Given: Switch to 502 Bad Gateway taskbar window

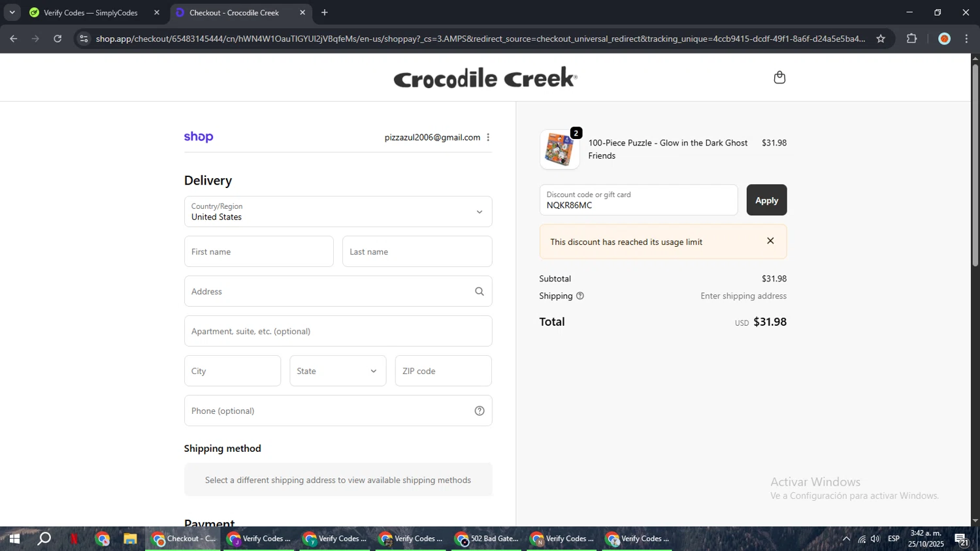Looking at the screenshot, I should tap(488, 539).
